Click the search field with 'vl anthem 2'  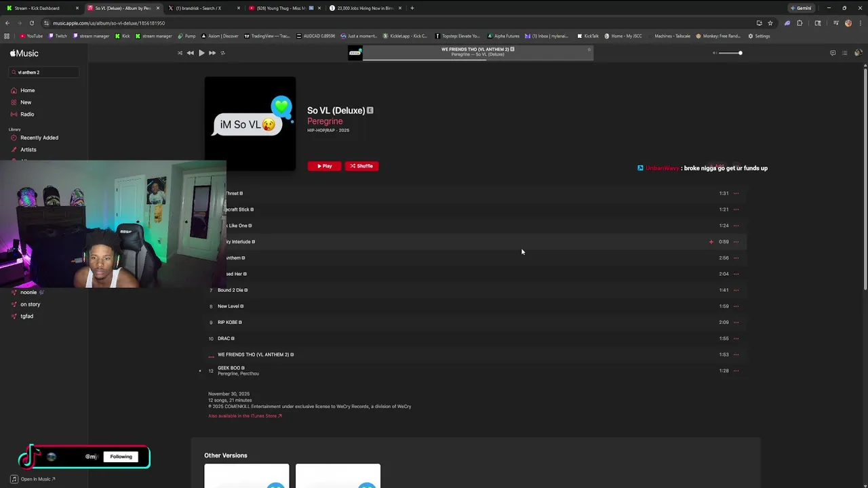(44, 72)
